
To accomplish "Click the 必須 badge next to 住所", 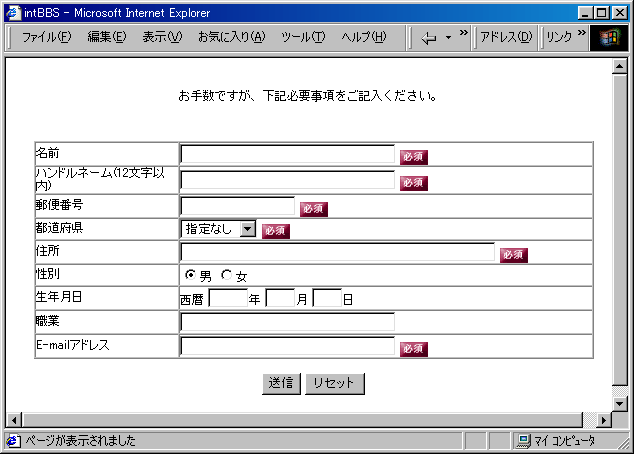I will click(514, 255).
